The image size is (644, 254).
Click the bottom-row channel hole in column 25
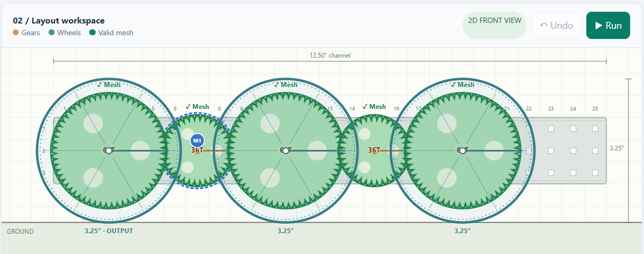pos(595,173)
